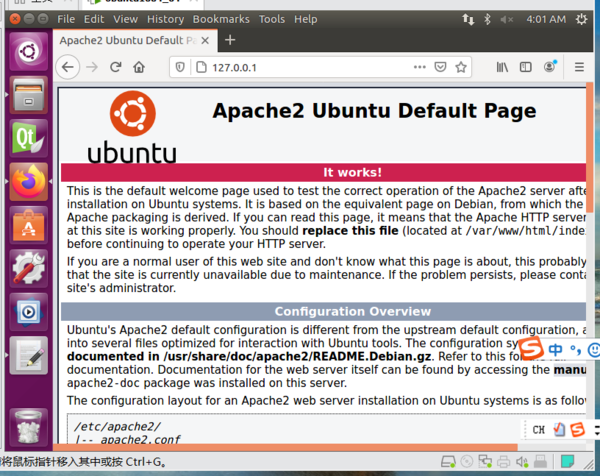
Task: Click the 'Configuration Overview' heading
Action: [352, 311]
